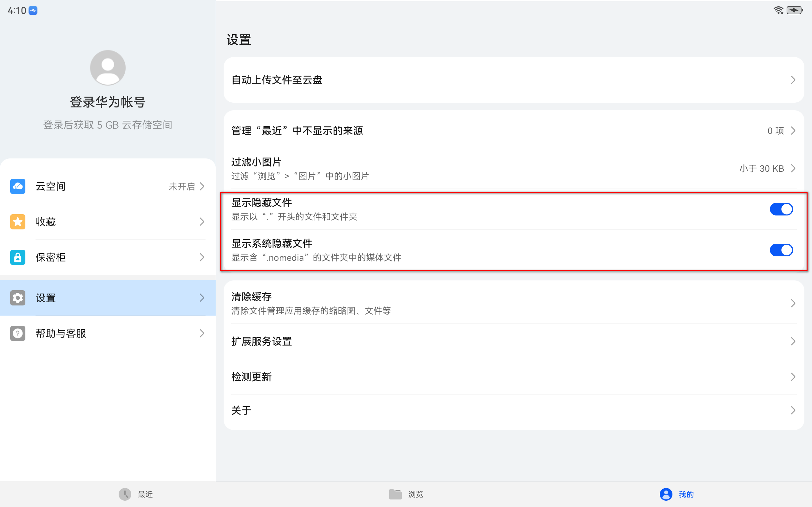This screenshot has height=507, width=812.
Task: Tap 登录华为帐号 to sign in
Action: (108, 102)
